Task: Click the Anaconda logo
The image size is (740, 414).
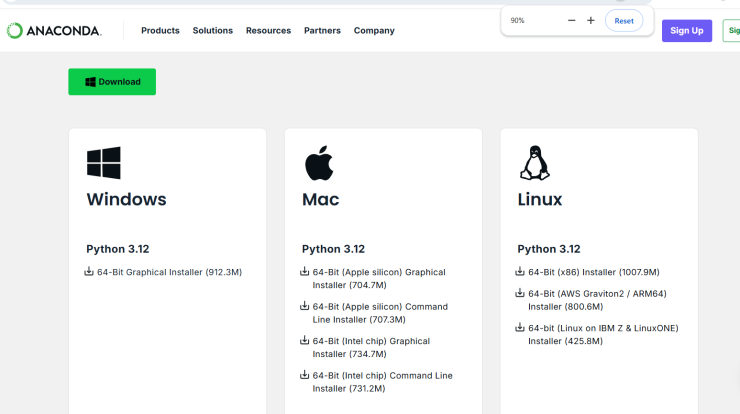Action: pyautogui.click(x=54, y=31)
